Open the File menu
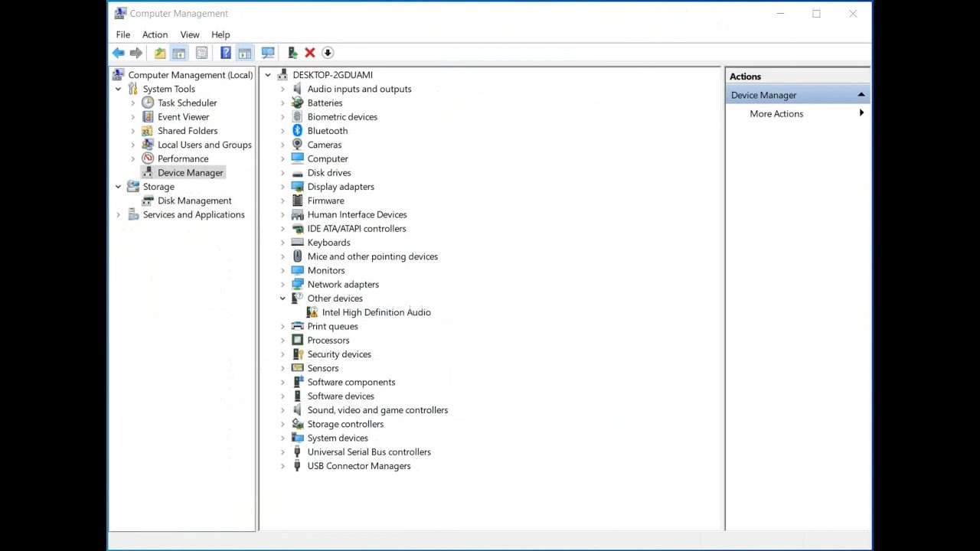 (122, 34)
